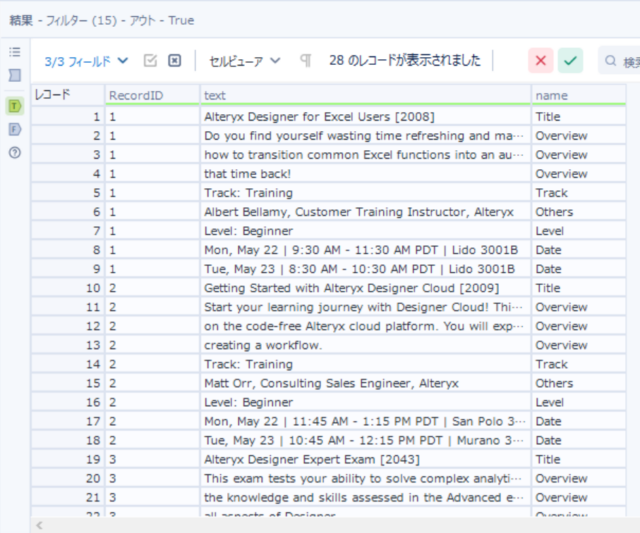Click the deselect-all fields box icon
The image size is (640, 533).
175,61
